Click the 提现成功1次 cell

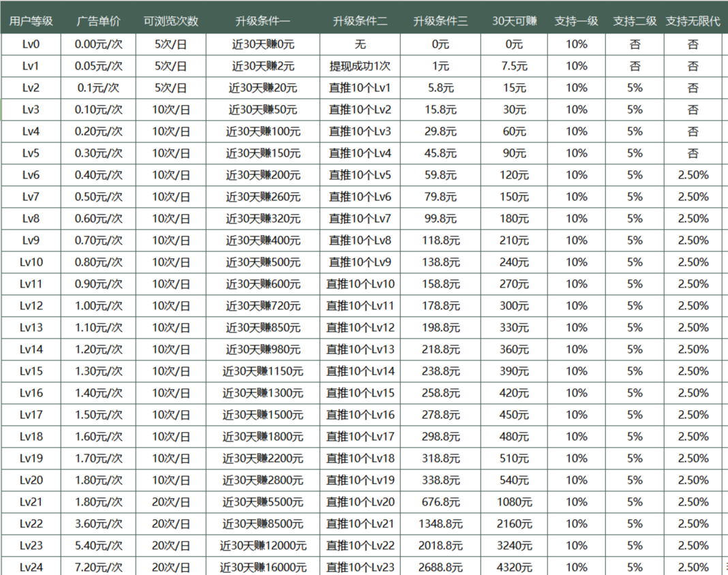360,66
